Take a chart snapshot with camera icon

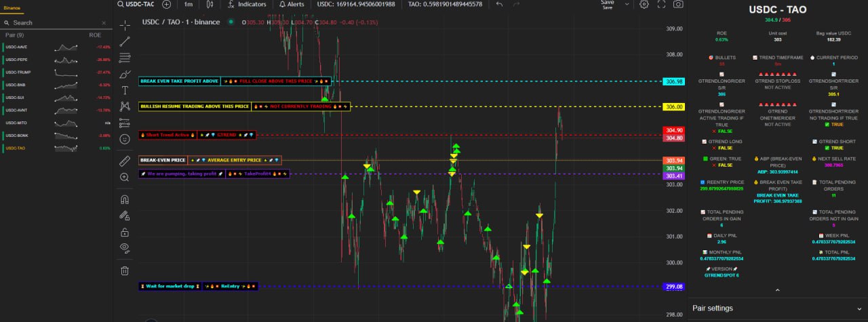click(678, 4)
